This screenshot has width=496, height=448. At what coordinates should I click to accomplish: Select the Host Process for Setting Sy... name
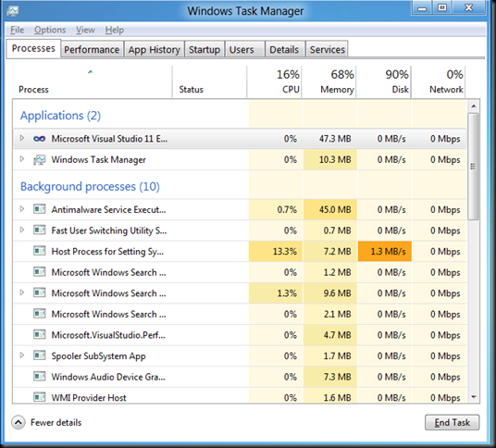(107, 252)
